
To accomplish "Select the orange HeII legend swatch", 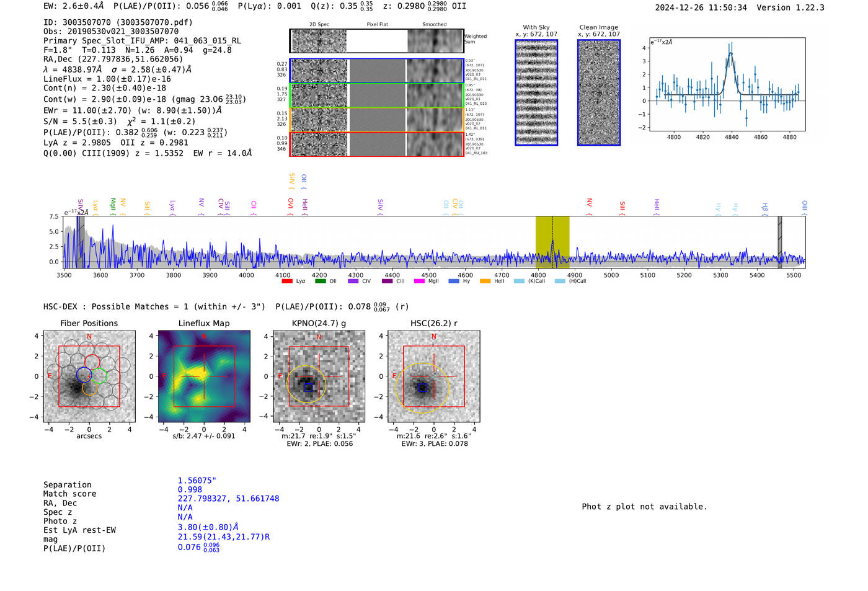I will [x=485, y=281].
